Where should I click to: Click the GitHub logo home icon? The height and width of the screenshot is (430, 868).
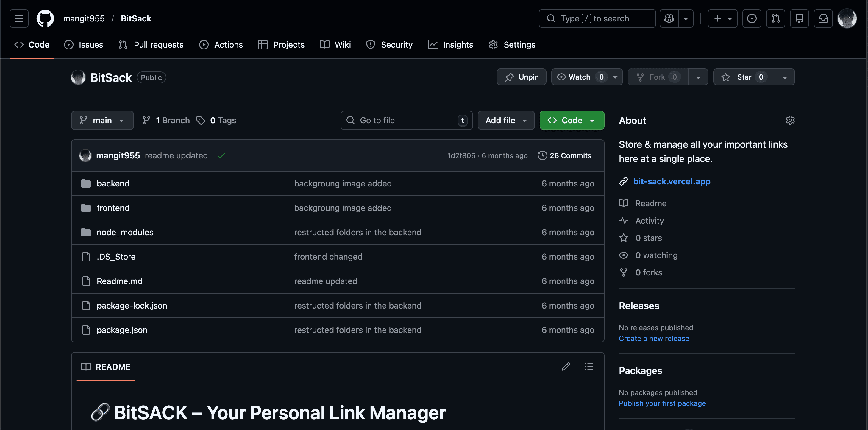point(45,18)
